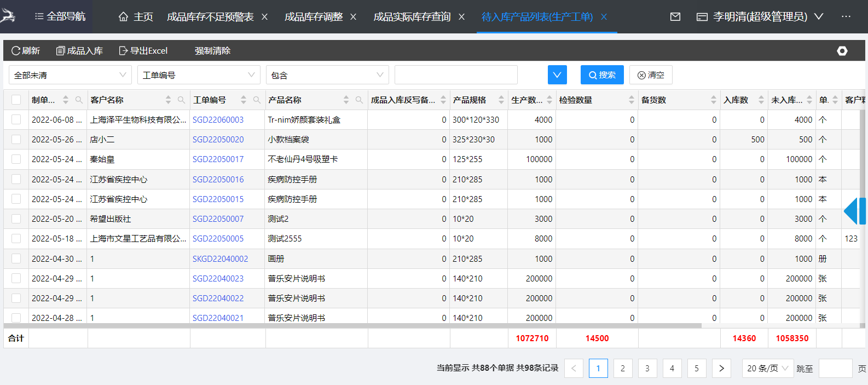
Task: Click the horizontal scrollbar under the table
Action: (x=350, y=325)
